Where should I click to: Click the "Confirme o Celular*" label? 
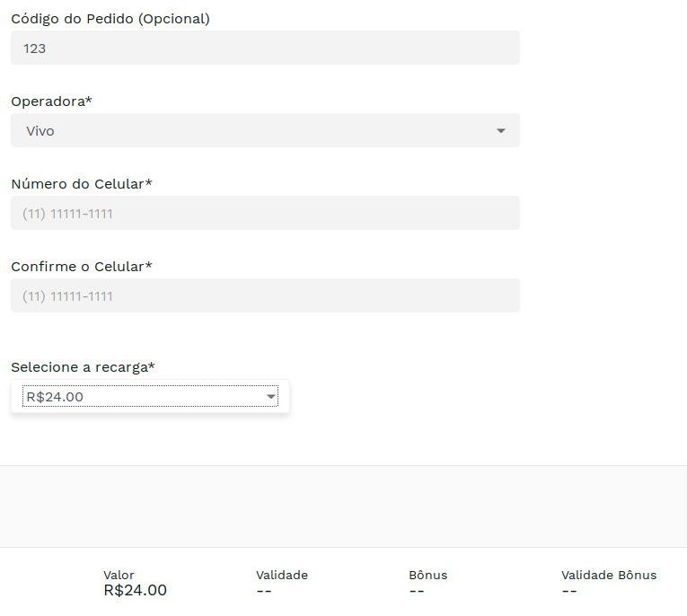(82, 267)
